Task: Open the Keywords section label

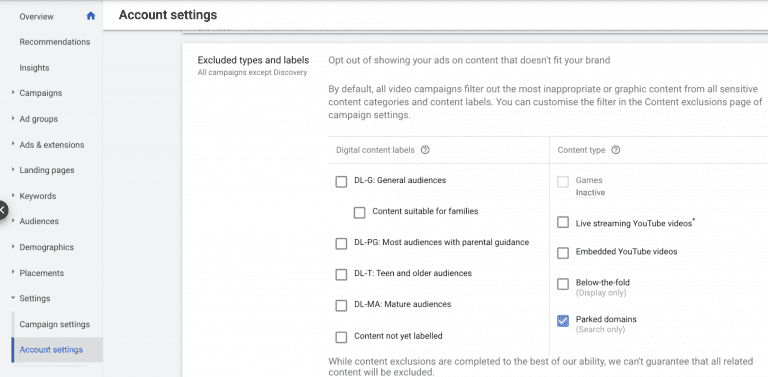Action: pos(38,196)
